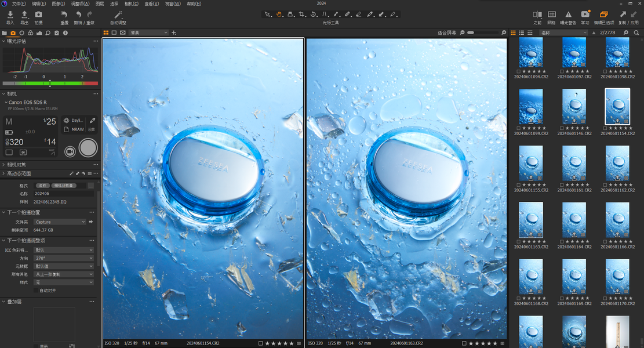The height and width of the screenshot is (348, 644).
Task: Click the 设置 button in camera panel
Action: [x=91, y=129]
